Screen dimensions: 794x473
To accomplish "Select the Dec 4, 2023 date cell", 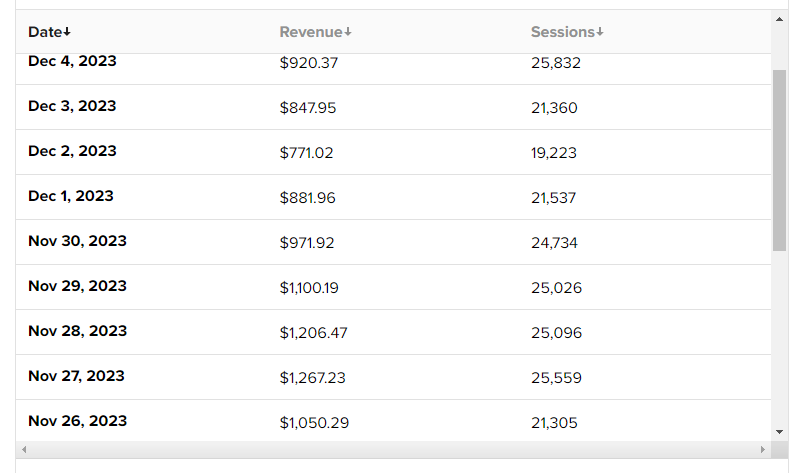I will [x=72, y=61].
